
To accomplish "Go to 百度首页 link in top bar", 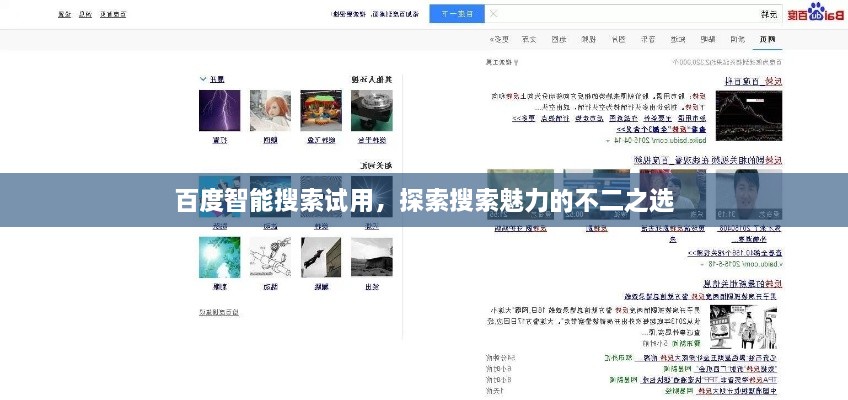I will (x=112, y=14).
